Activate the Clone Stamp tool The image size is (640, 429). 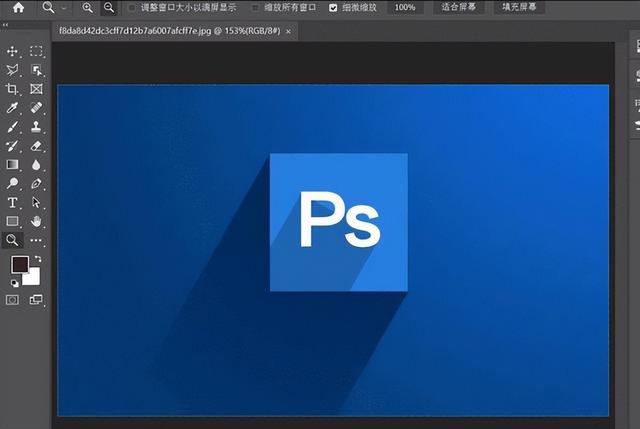(x=36, y=127)
